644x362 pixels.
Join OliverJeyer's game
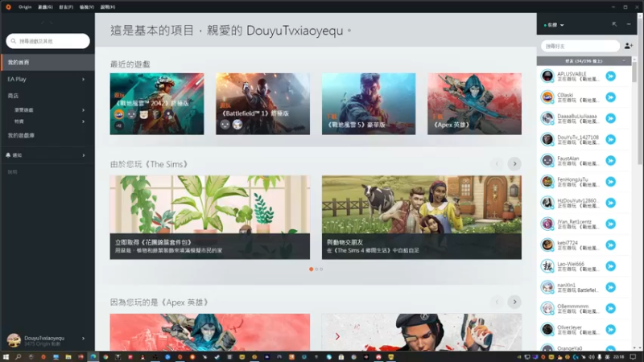click(x=611, y=330)
